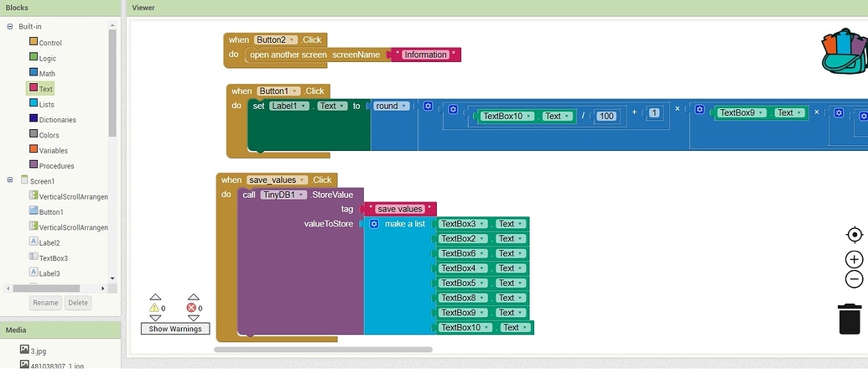Zoom in with the plus icon
Viewport: 868px width, 385px height.
(854, 259)
